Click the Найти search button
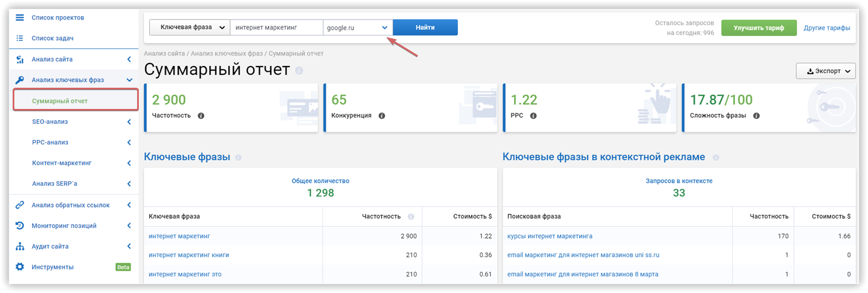Image resolution: width=868 pixels, height=293 pixels. click(x=425, y=28)
